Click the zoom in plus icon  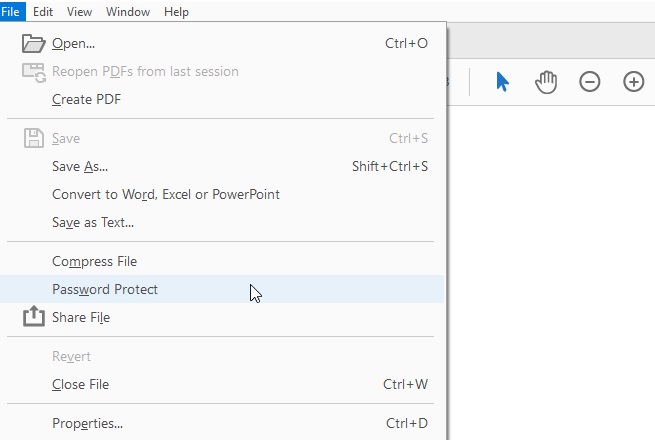tap(633, 82)
